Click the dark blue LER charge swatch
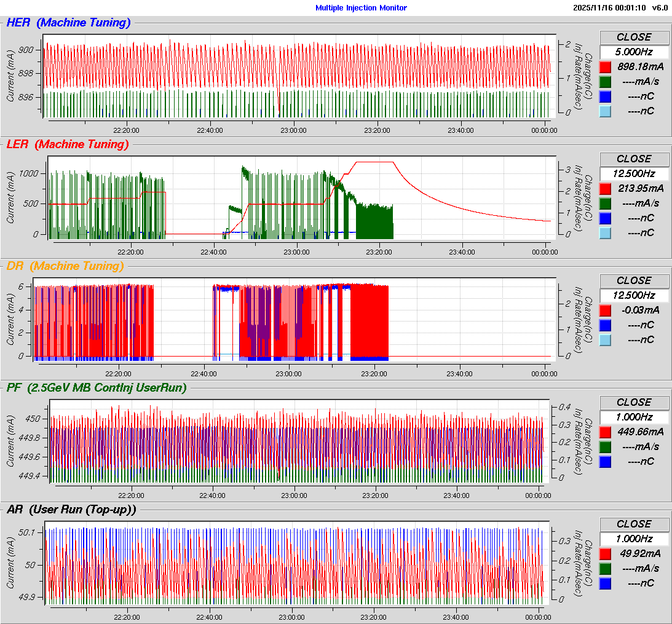The height and width of the screenshot is (624, 672). (x=606, y=218)
